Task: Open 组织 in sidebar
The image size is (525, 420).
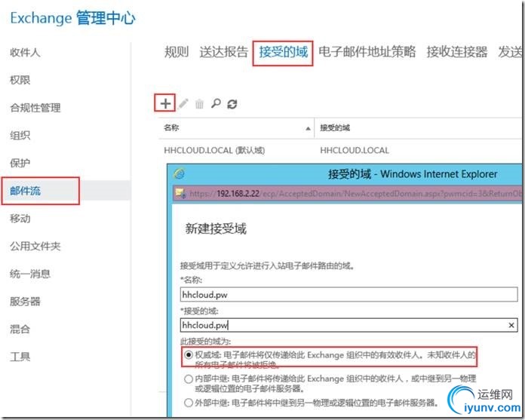Action: point(20,136)
